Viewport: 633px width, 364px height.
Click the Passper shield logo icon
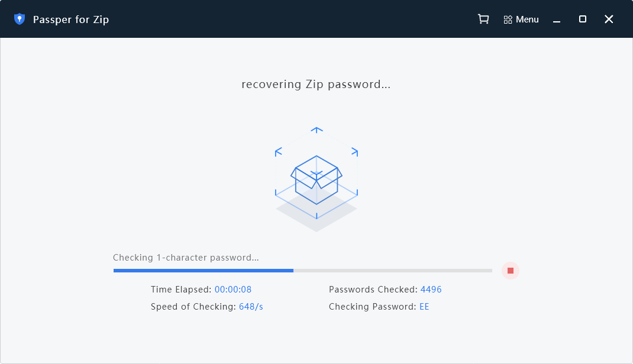pos(20,19)
